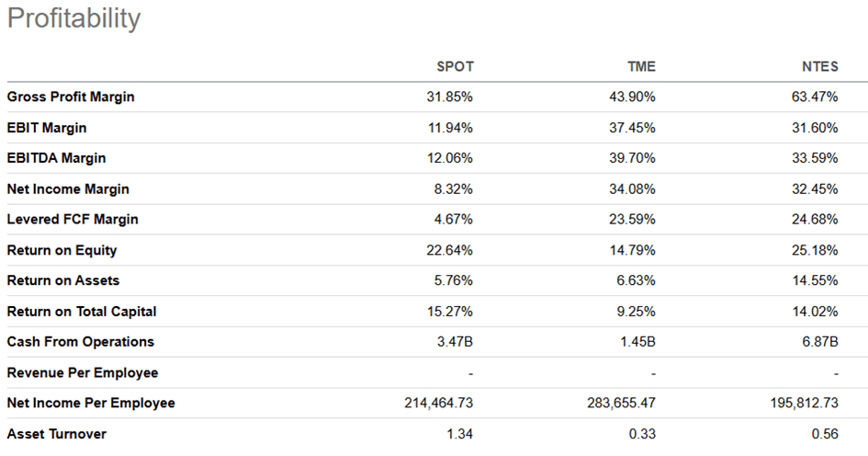This screenshot has width=868, height=456.
Task: Click TME's 283,655.47 net income per employee
Action: 619,403
